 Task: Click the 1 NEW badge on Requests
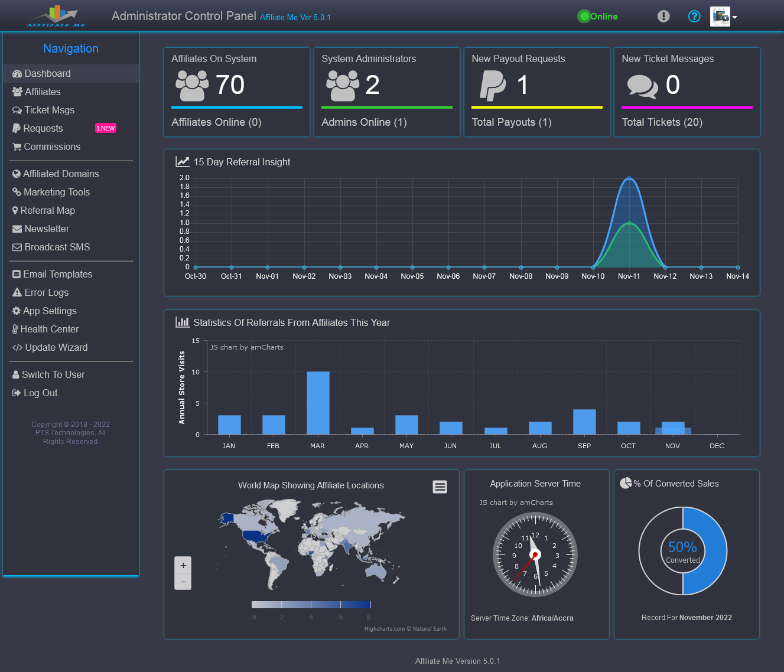point(106,128)
